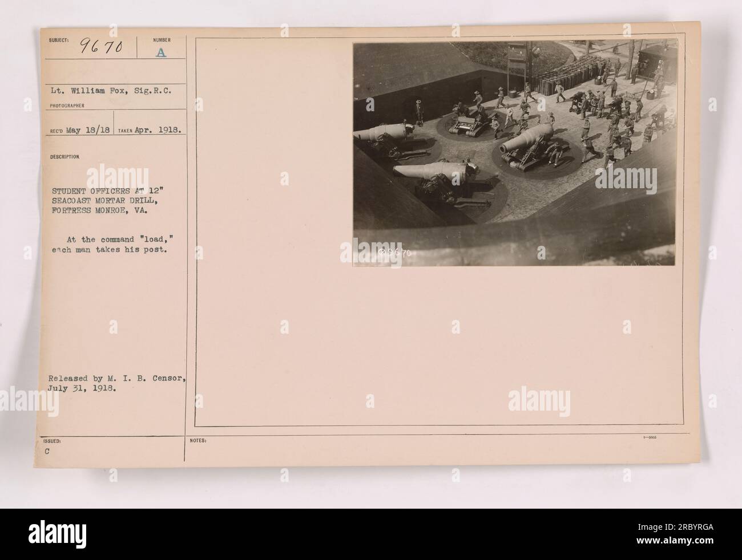Screen dimensions: 742x560
Task: Click the leftmost mortar in the photograph
Action: [x=380, y=135]
